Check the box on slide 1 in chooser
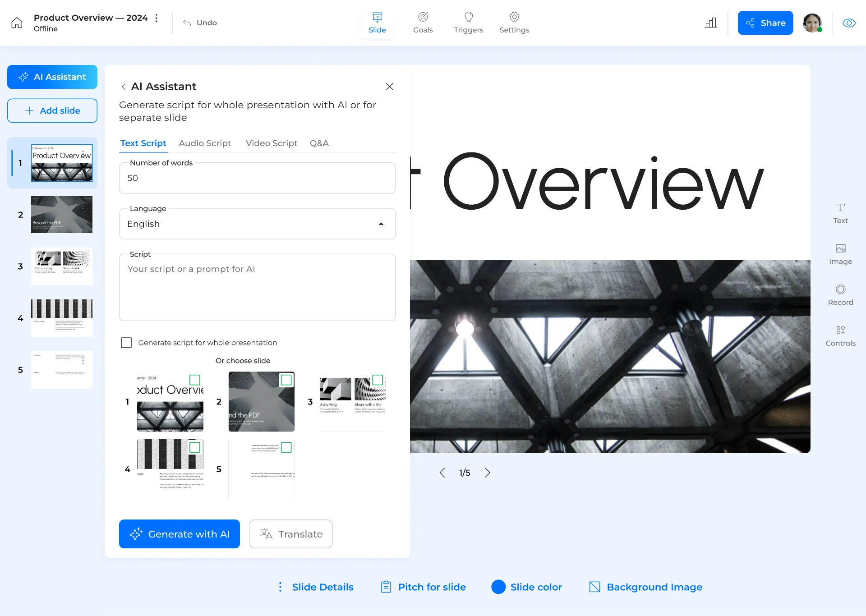The width and height of the screenshot is (866, 616). coord(195,380)
